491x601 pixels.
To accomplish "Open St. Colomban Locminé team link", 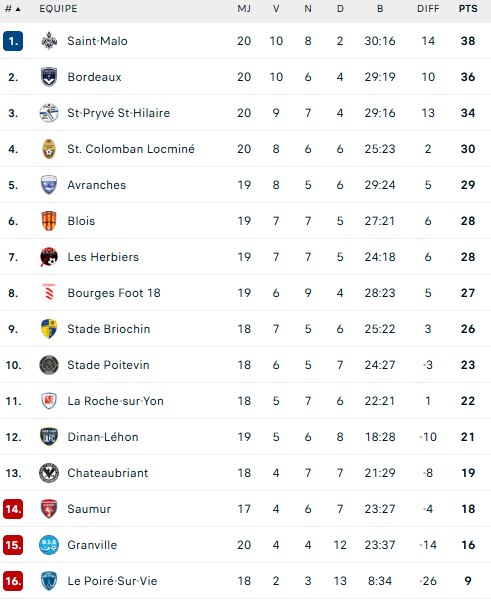I will [x=131, y=149].
